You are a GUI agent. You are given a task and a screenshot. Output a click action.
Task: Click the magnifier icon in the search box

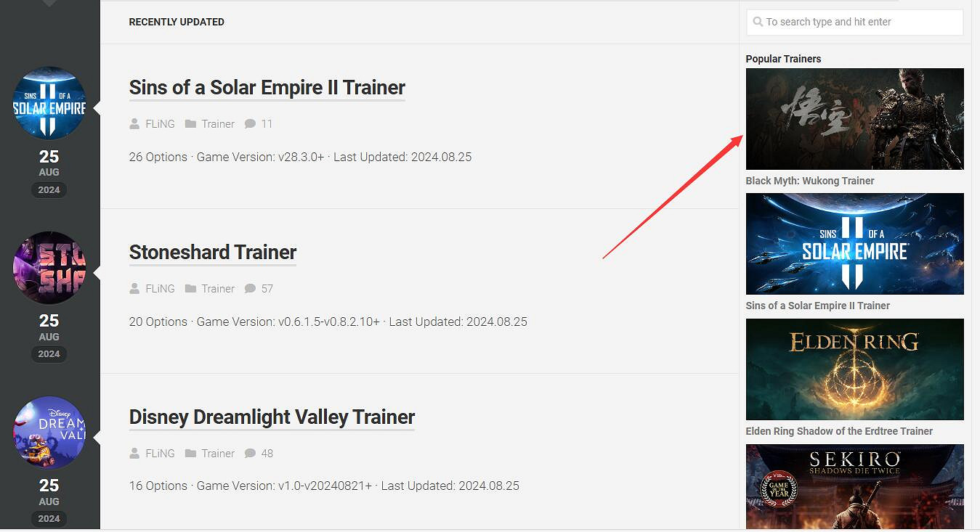coord(758,22)
